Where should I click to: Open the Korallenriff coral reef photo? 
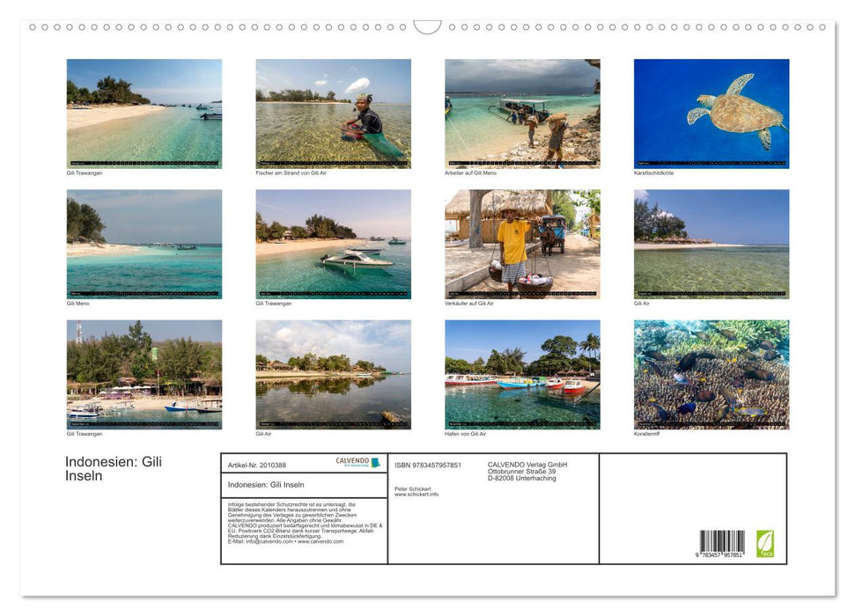coord(710,375)
